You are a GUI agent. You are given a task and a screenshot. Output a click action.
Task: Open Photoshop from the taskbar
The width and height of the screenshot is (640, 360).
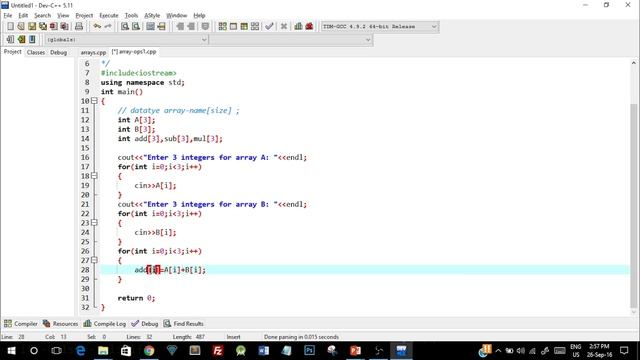(309, 351)
